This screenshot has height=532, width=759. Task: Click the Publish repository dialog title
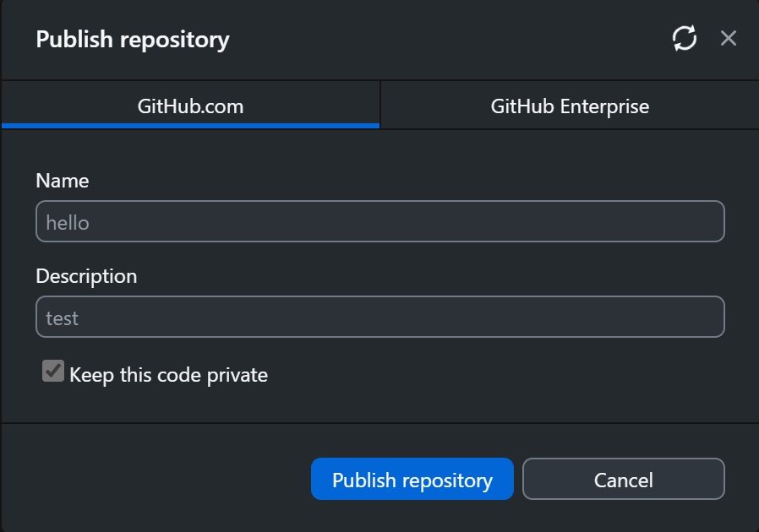[133, 39]
